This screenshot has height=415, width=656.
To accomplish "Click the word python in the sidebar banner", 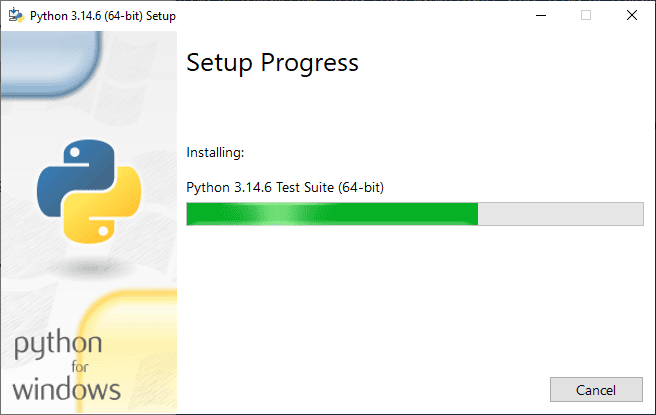I will [58, 344].
